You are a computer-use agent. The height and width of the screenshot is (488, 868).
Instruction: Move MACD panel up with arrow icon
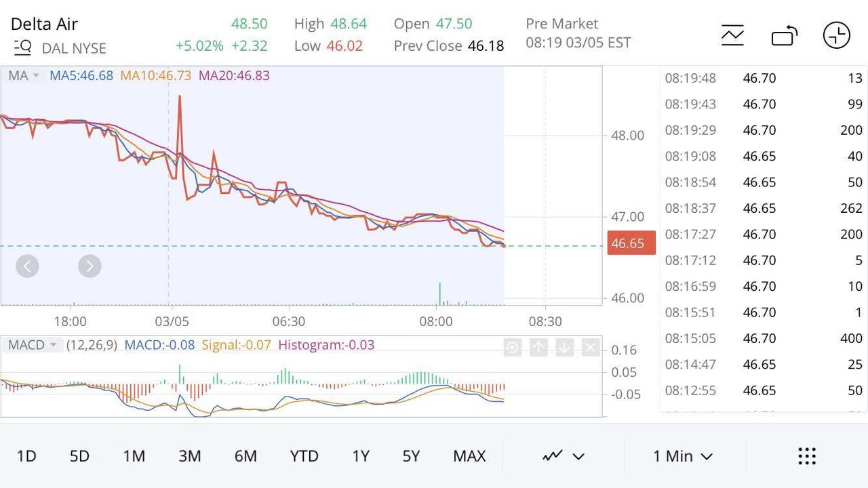pos(538,348)
